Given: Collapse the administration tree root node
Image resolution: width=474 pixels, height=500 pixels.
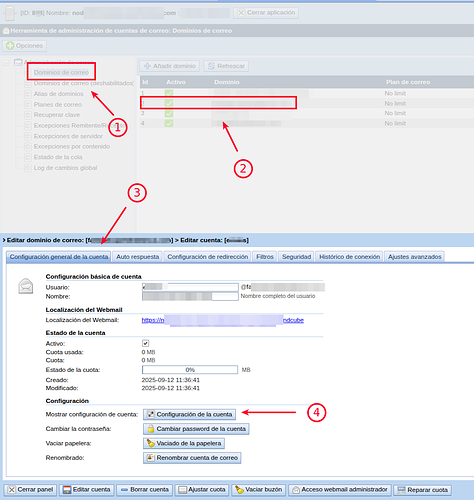Looking at the screenshot, I should click(6, 62).
